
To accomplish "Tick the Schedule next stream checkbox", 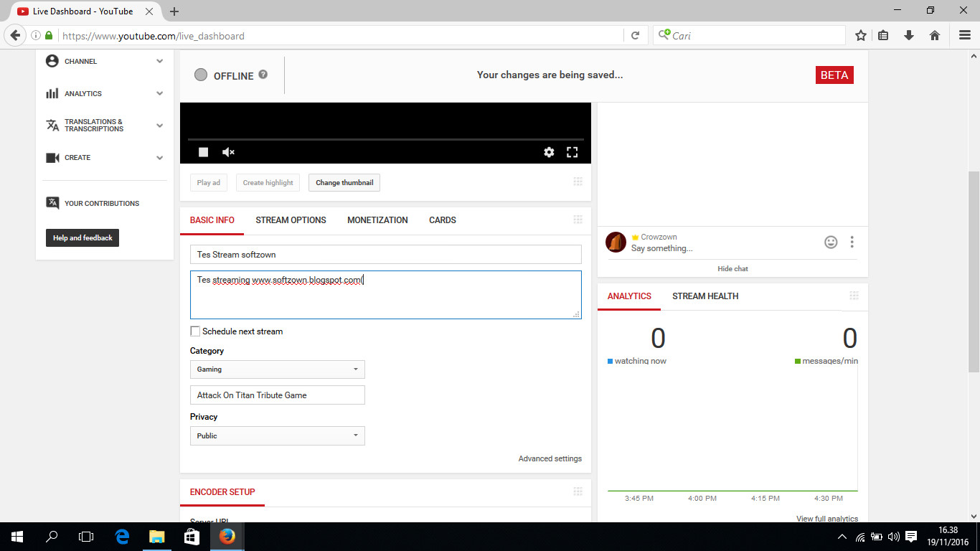I will pos(195,331).
